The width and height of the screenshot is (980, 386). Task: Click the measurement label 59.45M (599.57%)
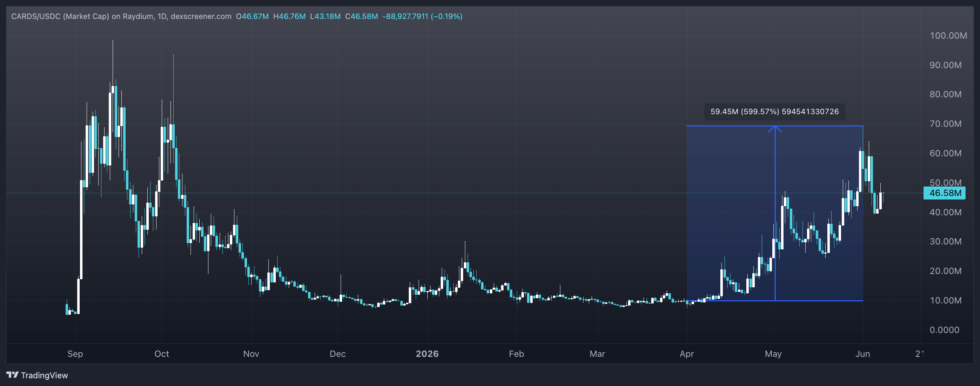774,112
